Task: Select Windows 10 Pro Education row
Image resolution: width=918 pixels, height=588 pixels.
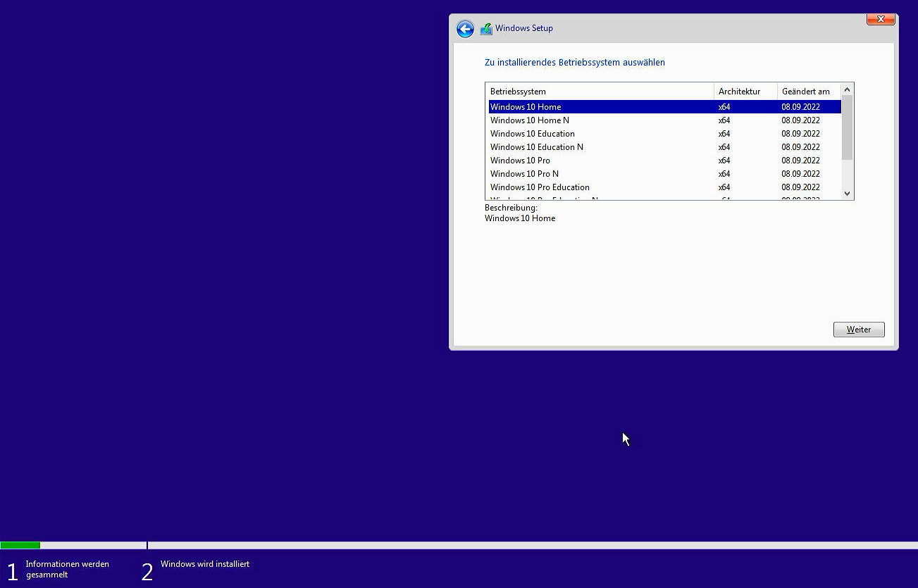Action: tap(664, 187)
